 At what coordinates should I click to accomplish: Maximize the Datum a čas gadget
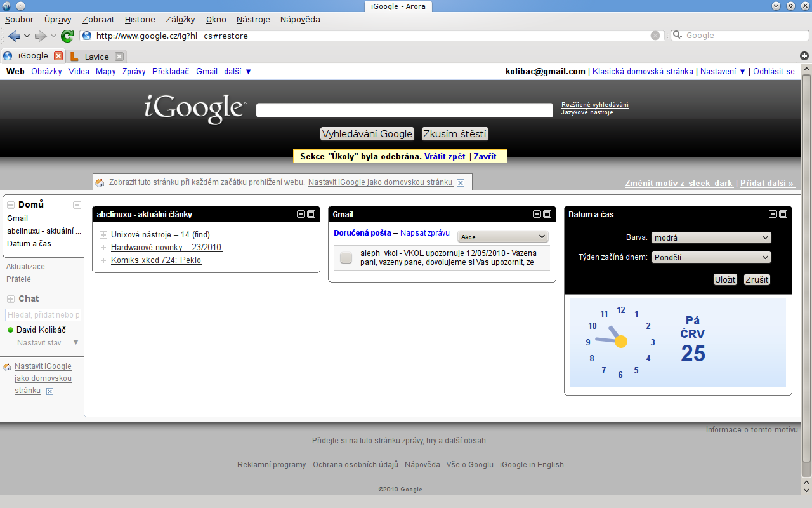[x=783, y=215]
